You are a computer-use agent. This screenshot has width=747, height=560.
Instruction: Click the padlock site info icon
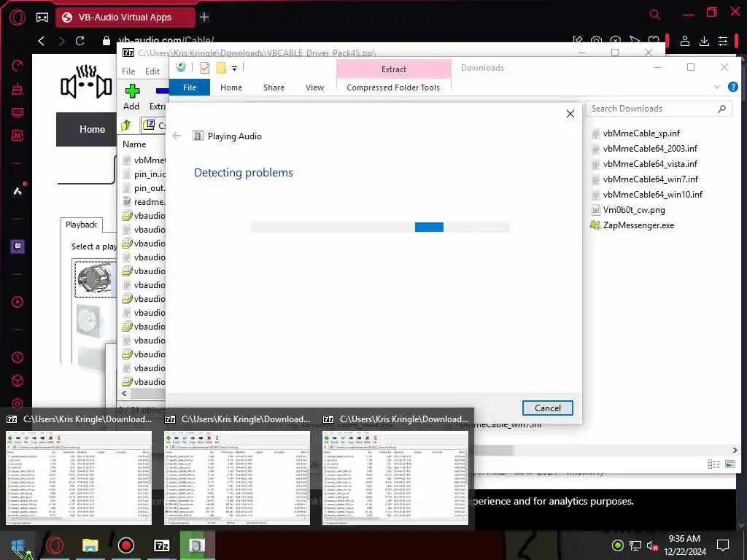coord(107,41)
